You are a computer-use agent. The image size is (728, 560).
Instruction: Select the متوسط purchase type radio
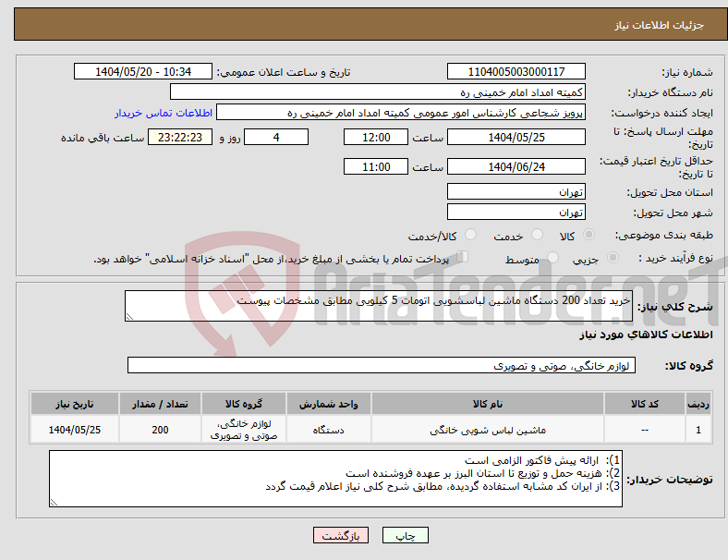point(552,258)
